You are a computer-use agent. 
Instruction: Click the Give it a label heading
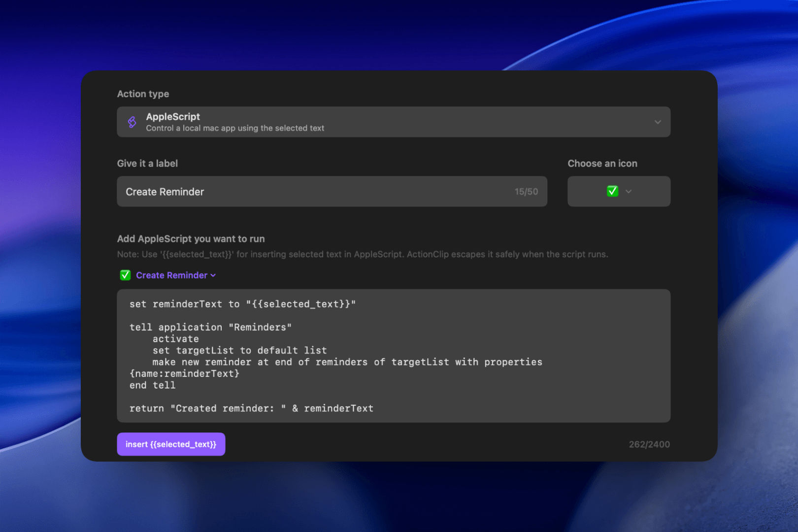point(147,164)
